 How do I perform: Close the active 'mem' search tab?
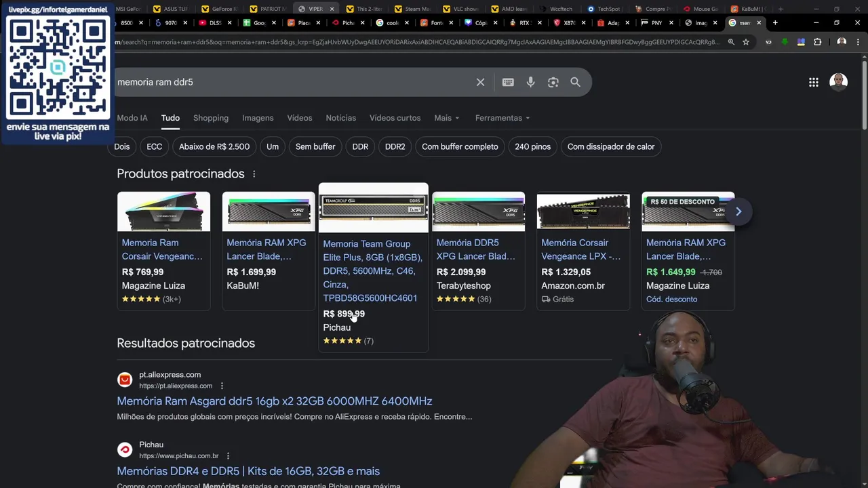pyautogui.click(x=759, y=22)
